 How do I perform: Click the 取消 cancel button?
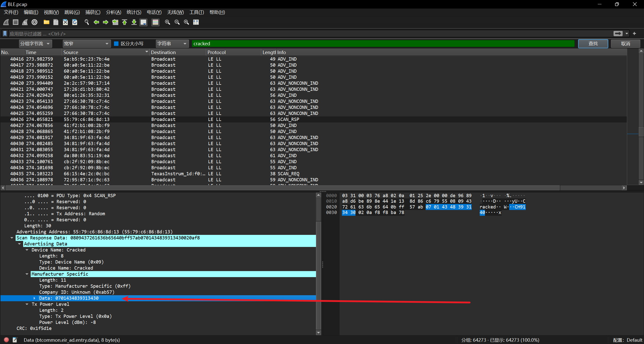[x=625, y=44]
